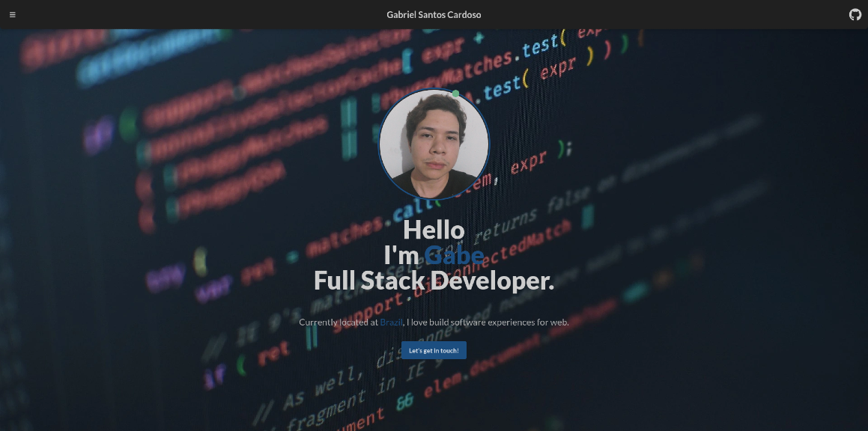868x431 pixels.
Task: Click the "Gabe" highlighted name
Action: (454, 255)
